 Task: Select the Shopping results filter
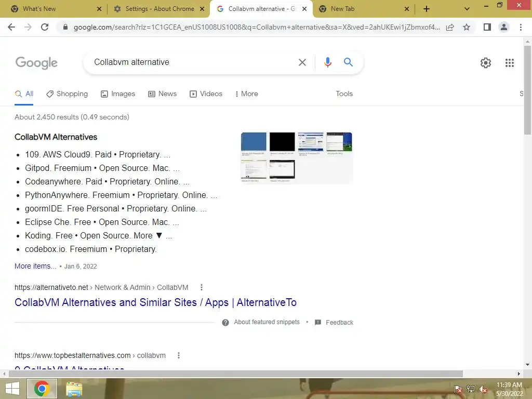[x=67, y=94]
